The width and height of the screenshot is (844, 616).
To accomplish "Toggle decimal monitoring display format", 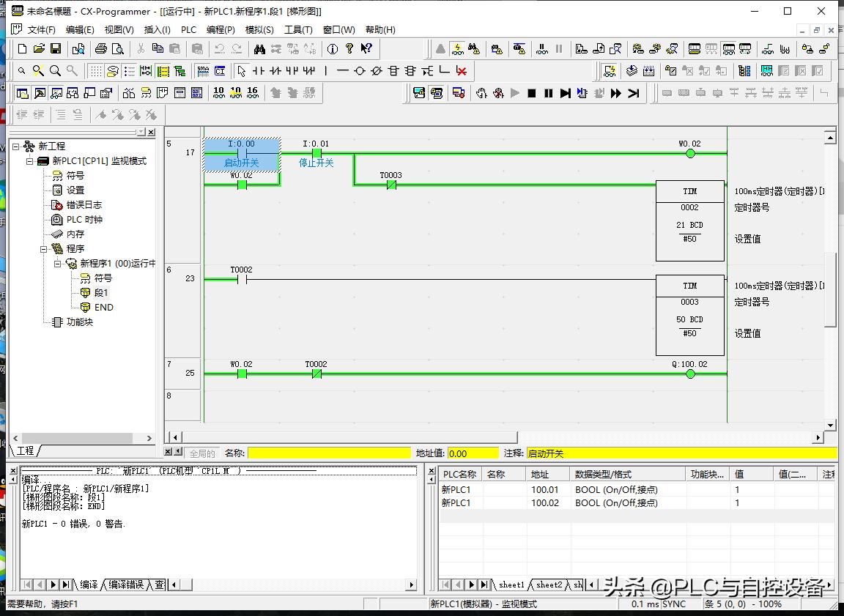I will point(218,93).
